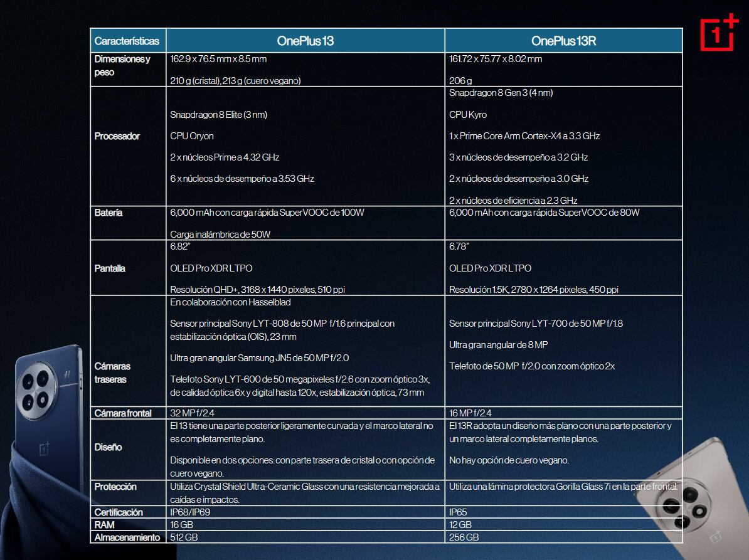Click the Cámara frontal row label
749x560 pixels.
(123, 413)
